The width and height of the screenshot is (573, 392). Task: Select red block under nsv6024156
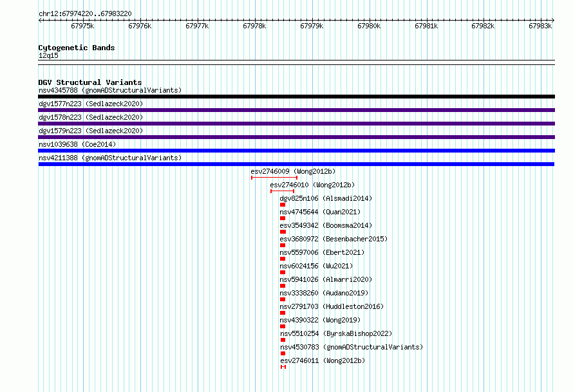pyautogui.click(x=283, y=272)
